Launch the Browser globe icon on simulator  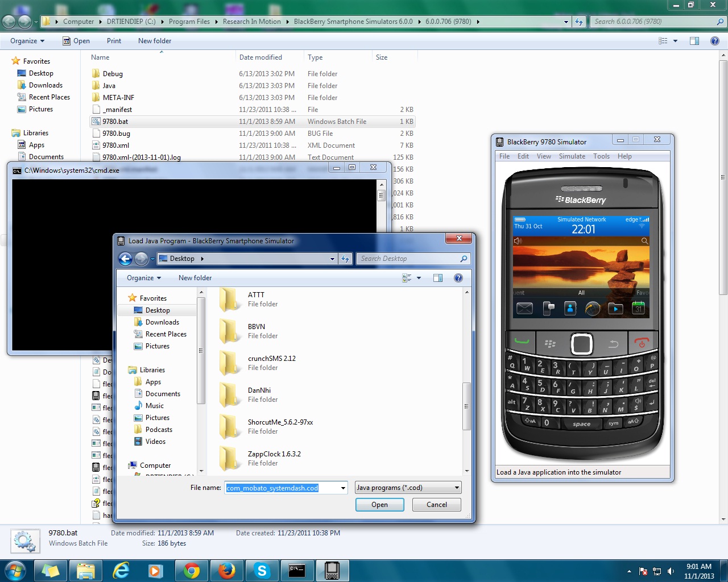click(x=593, y=309)
